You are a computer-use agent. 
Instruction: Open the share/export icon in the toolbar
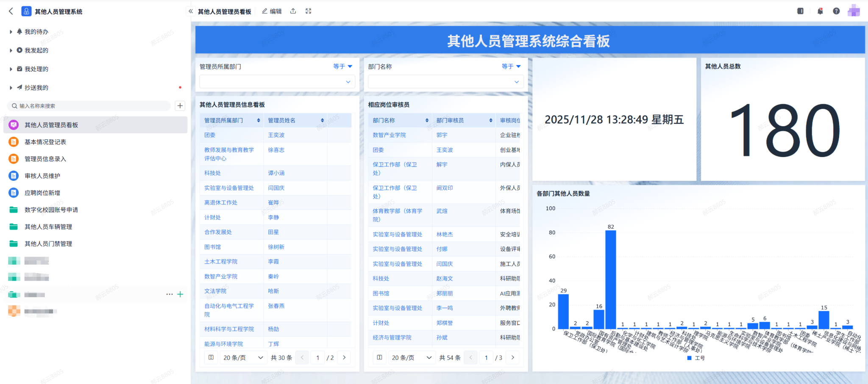click(293, 11)
